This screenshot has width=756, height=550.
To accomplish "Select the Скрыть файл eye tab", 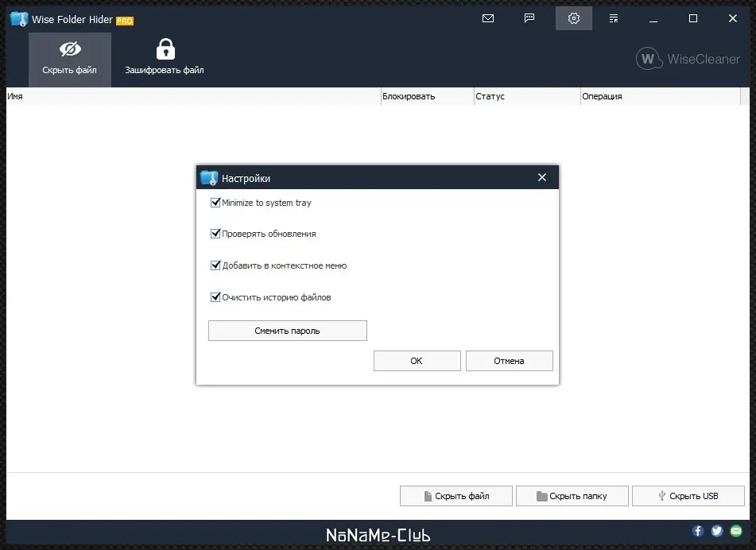I will pos(70,60).
